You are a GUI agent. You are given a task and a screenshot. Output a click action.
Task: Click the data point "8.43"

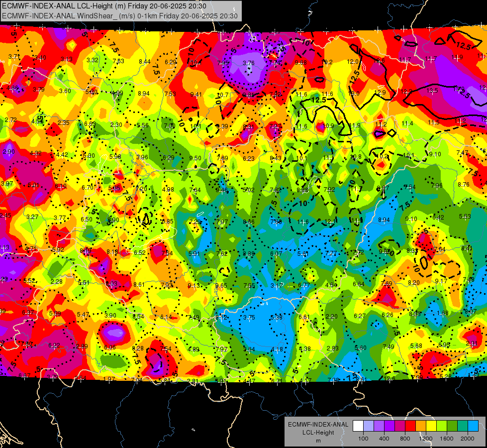point(276,159)
